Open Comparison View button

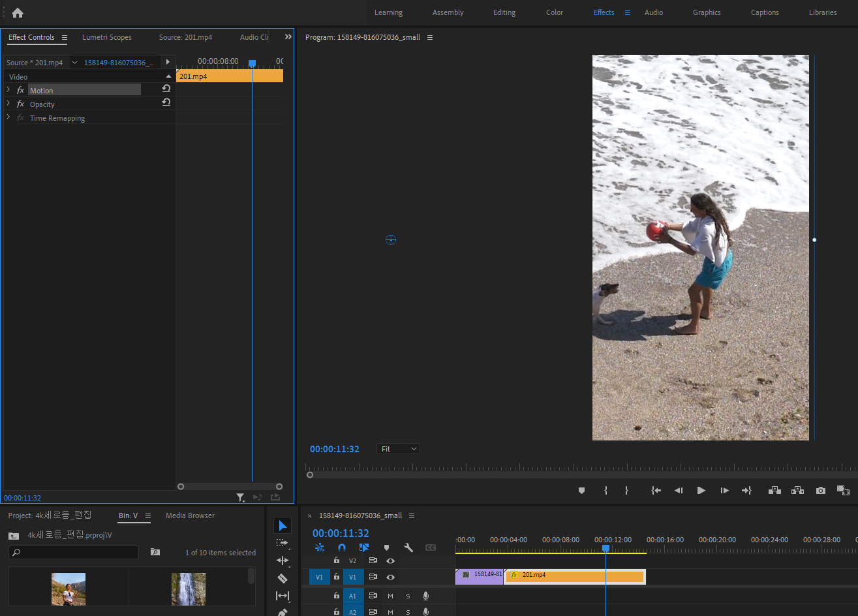[843, 491]
